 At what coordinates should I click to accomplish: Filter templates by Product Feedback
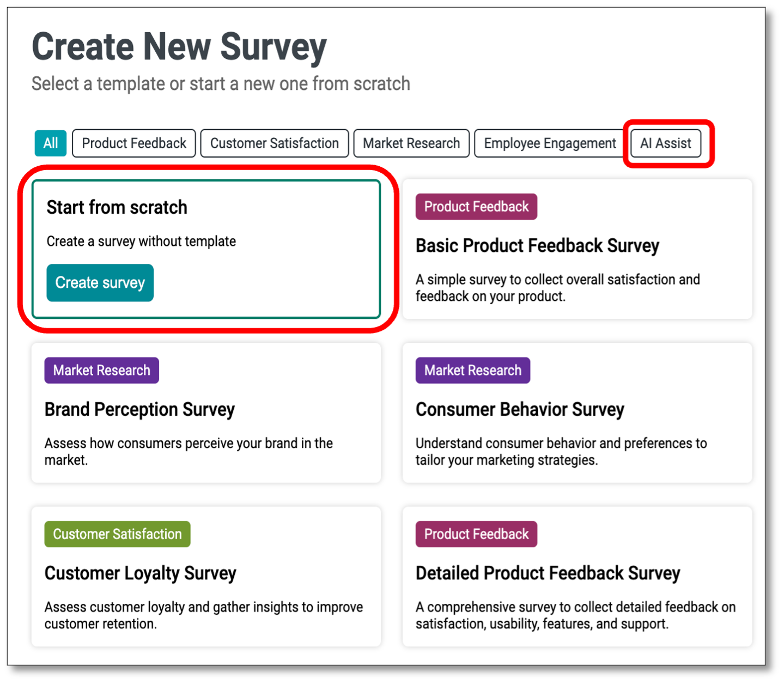tap(133, 143)
